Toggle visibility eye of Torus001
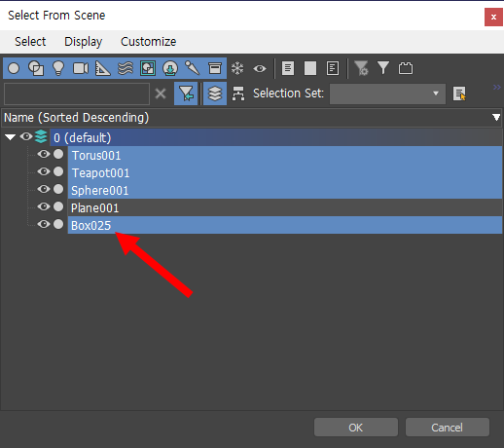504x448 pixels. point(44,154)
